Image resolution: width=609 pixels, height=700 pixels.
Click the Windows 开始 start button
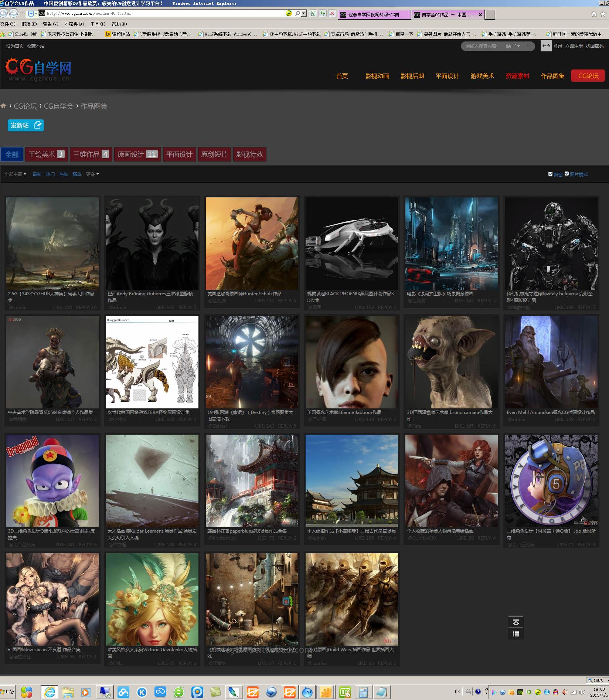point(7,692)
